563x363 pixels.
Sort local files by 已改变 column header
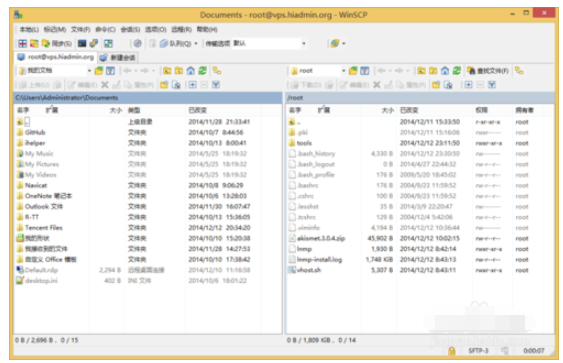(223, 110)
